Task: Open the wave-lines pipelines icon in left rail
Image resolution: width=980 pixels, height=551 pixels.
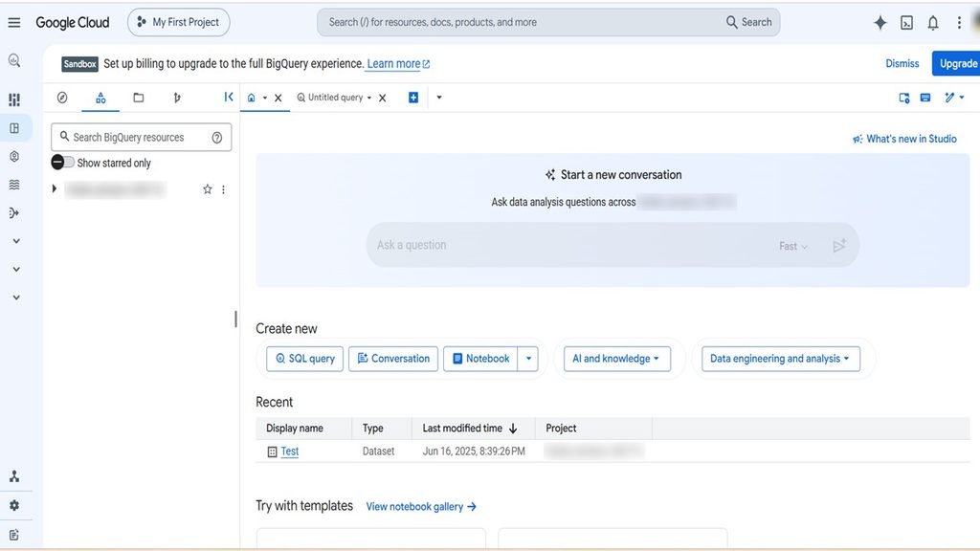Action: [x=14, y=185]
